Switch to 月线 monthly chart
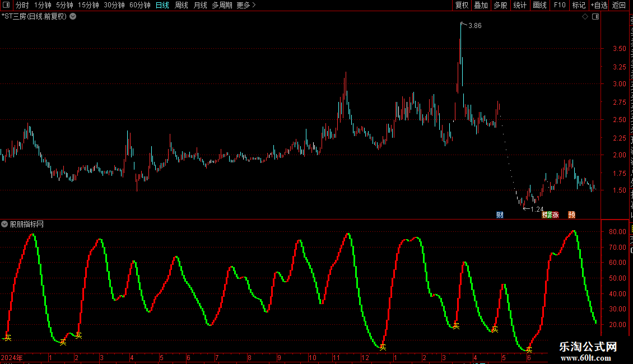633x364 pixels. click(200, 5)
